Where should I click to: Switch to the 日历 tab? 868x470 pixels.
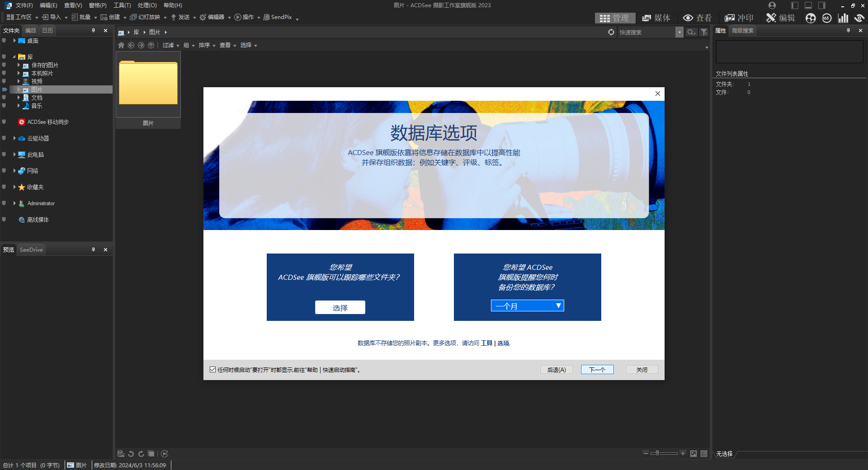tap(47, 31)
